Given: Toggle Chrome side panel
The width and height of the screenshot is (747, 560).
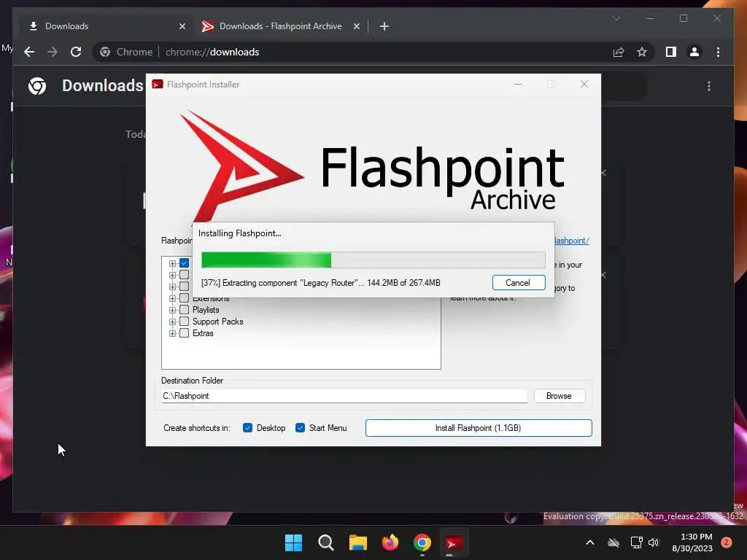Looking at the screenshot, I should tap(671, 52).
